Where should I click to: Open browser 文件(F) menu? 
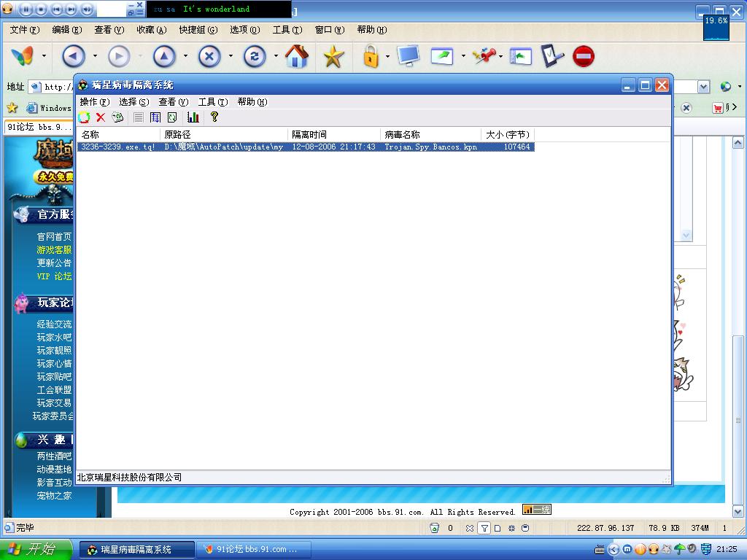pos(25,29)
